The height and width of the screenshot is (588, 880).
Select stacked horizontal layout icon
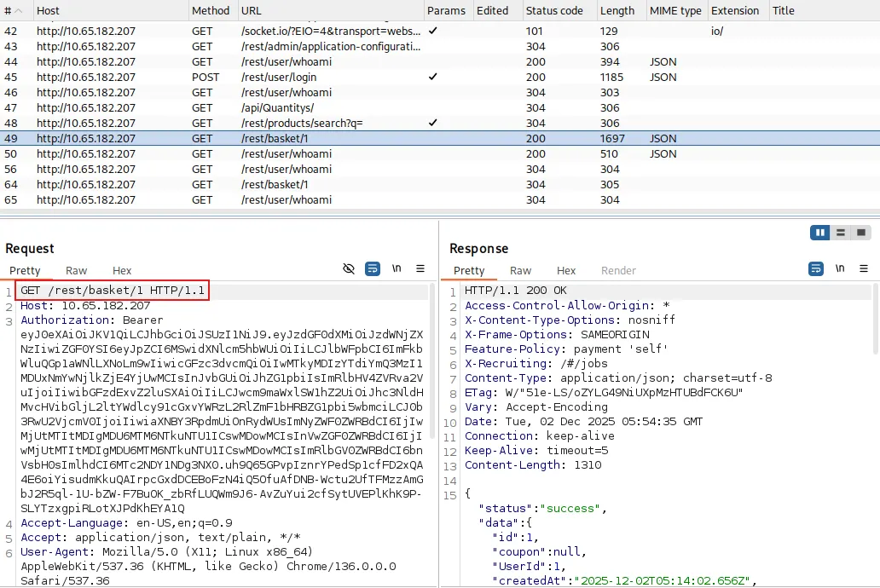(841, 233)
